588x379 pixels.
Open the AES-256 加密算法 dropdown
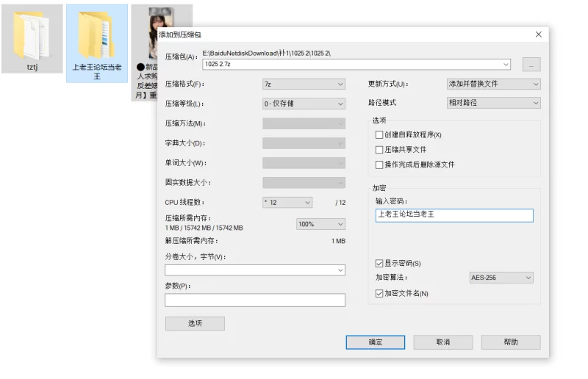tap(501, 278)
